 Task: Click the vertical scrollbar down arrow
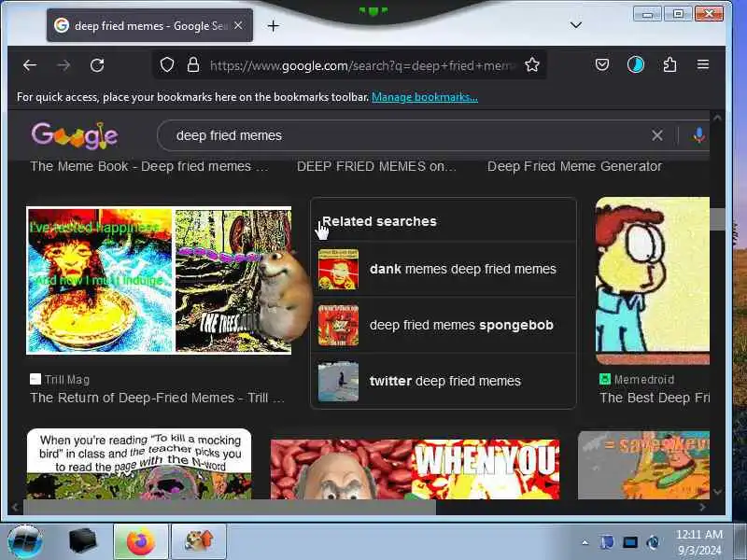[717, 492]
